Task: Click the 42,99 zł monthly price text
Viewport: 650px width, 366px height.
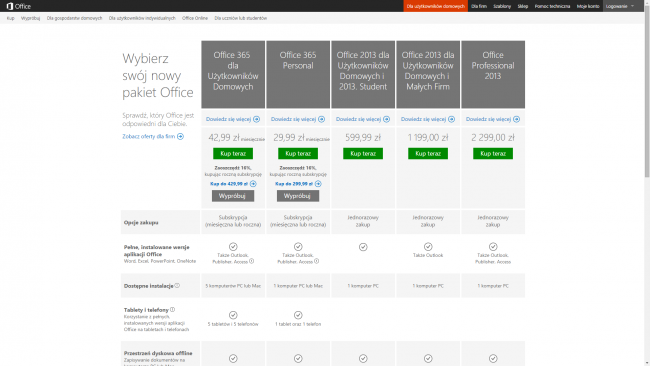Action: [x=224, y=138]
